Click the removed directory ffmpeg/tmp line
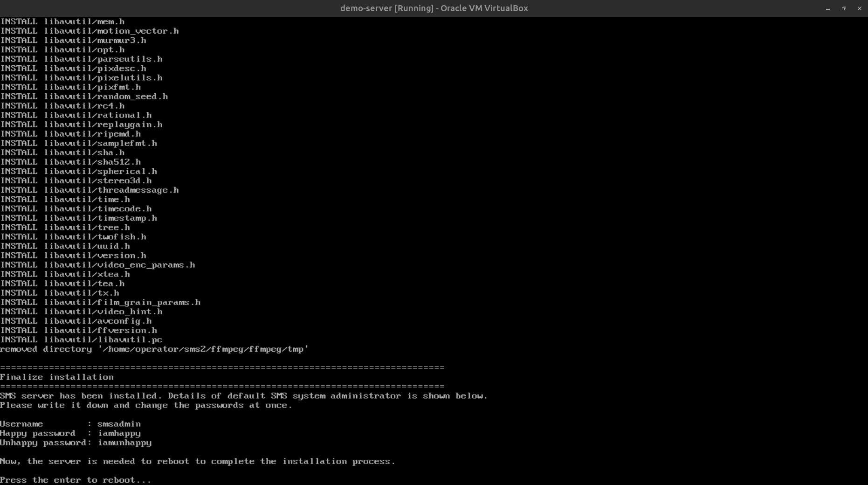Screen dimensions: 868x485 154,349
